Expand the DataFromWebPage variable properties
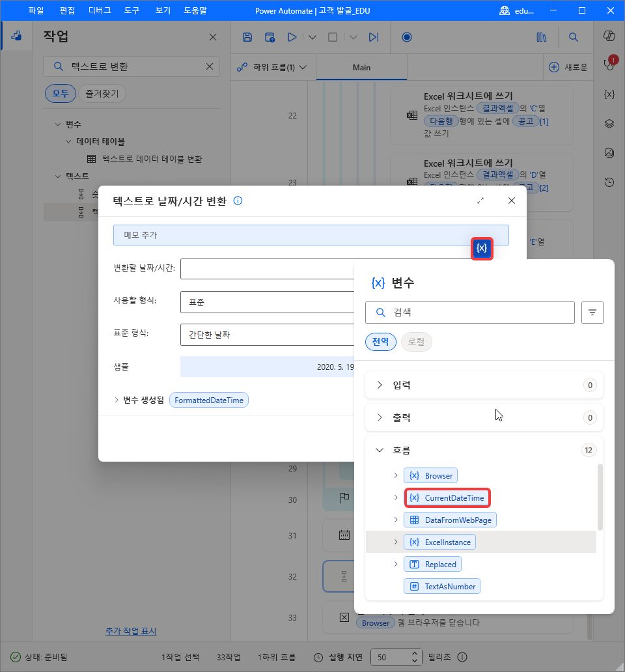Screen dimensions: 625x672 (x=396, y=520)
